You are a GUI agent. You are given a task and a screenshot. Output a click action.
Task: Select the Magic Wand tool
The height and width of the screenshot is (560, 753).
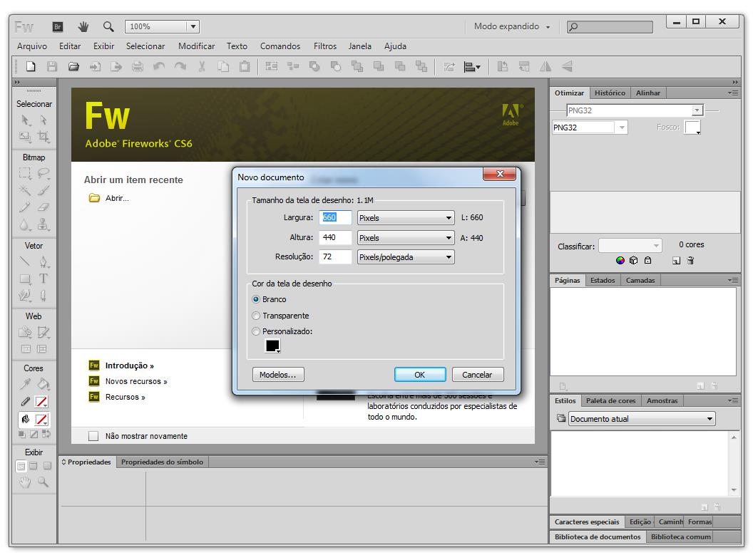click(25, 190)
